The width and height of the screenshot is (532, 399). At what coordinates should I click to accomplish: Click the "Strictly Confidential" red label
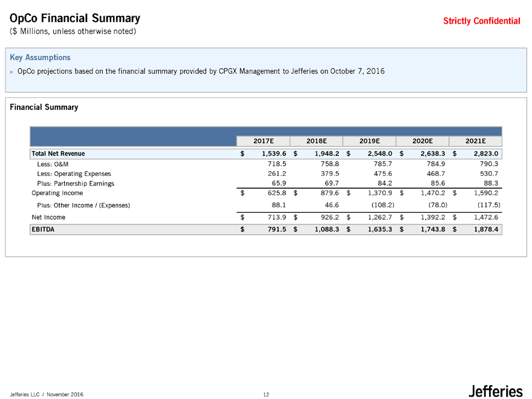pos(481,21)
